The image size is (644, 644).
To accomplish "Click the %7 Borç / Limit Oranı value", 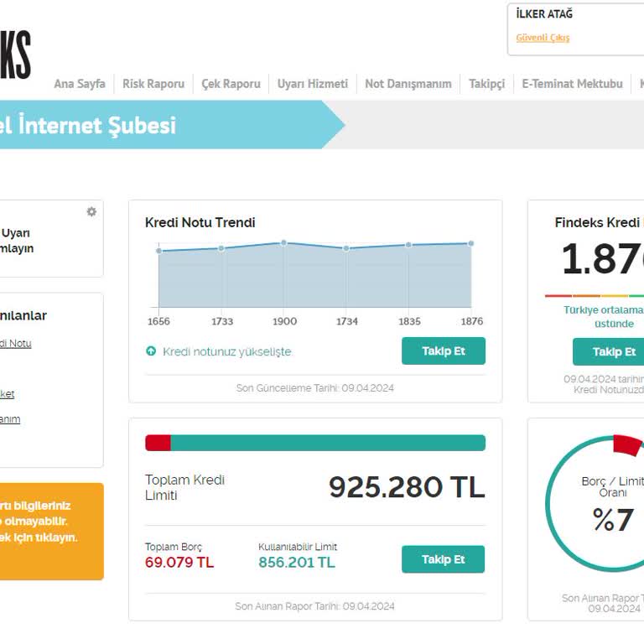I will pos(613,520).
